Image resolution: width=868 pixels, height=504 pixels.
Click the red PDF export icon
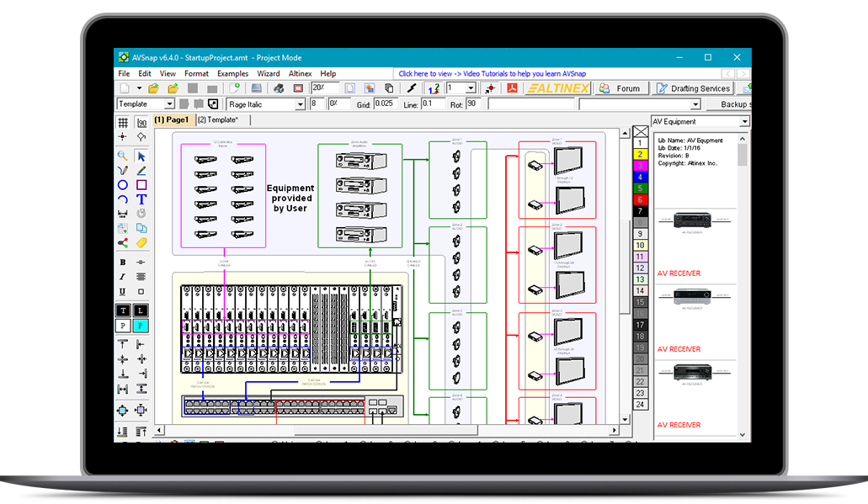pyautogui.click(x=512, y=88)
